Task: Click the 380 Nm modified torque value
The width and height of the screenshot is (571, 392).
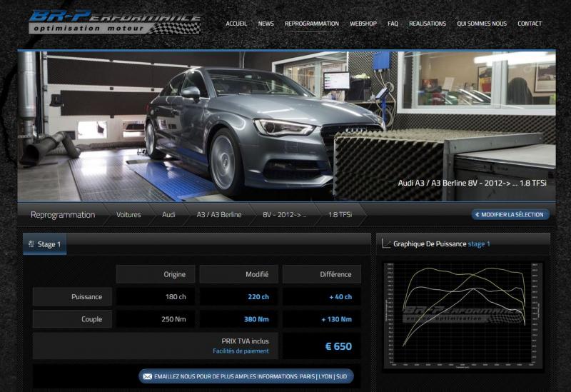Action: (256, 319)
